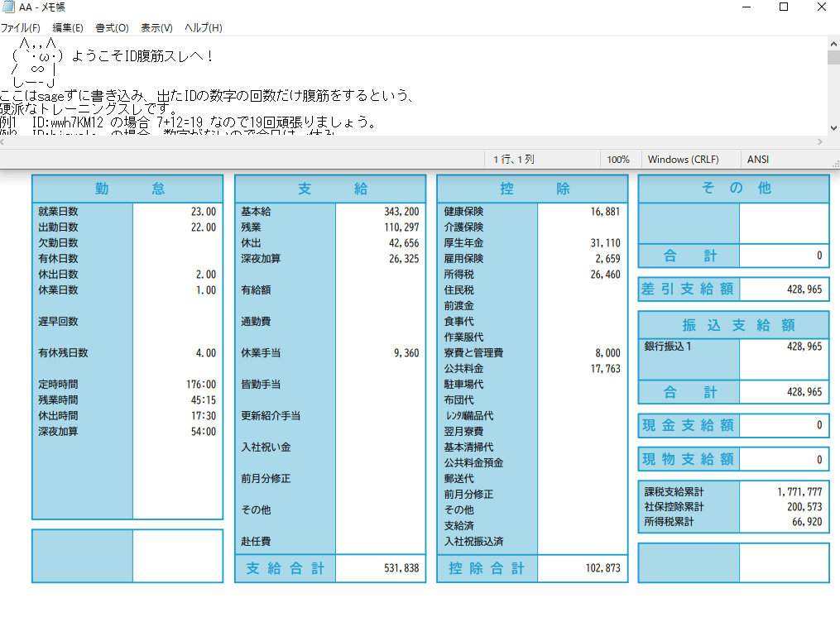Click the vertical scrollbar thumb

pyautogui.click(x=833, y=57)
